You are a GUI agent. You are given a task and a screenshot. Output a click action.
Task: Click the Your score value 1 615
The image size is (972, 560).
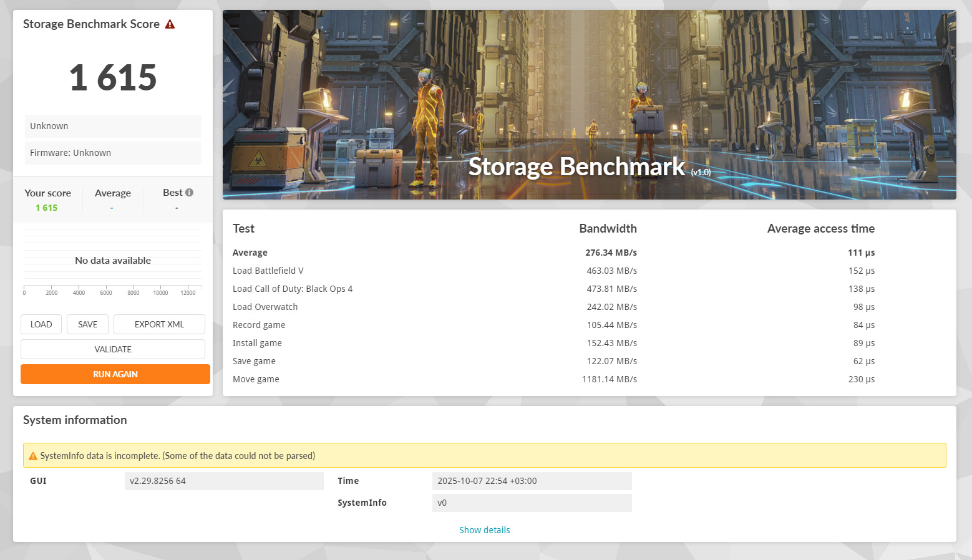click(47, 208)
